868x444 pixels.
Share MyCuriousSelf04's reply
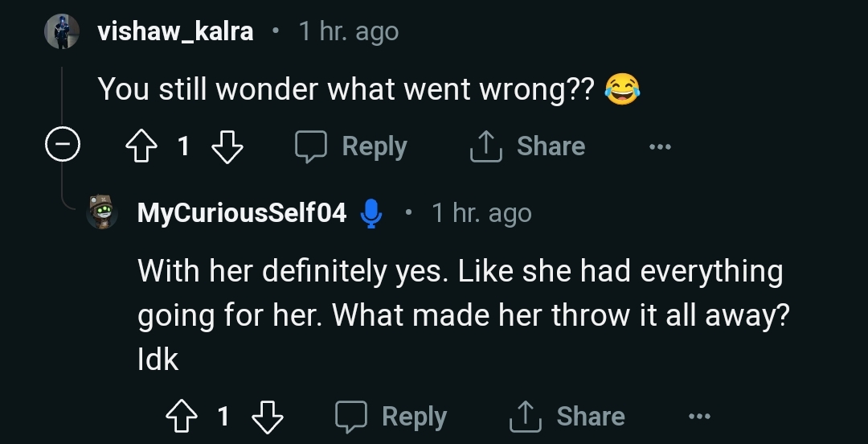568,417
